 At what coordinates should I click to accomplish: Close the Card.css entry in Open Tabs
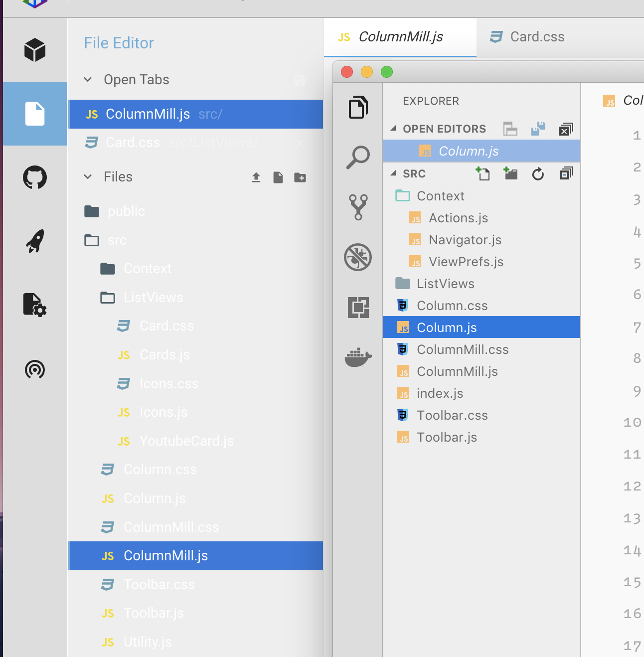pyautogui.click(x=300, y=144)
